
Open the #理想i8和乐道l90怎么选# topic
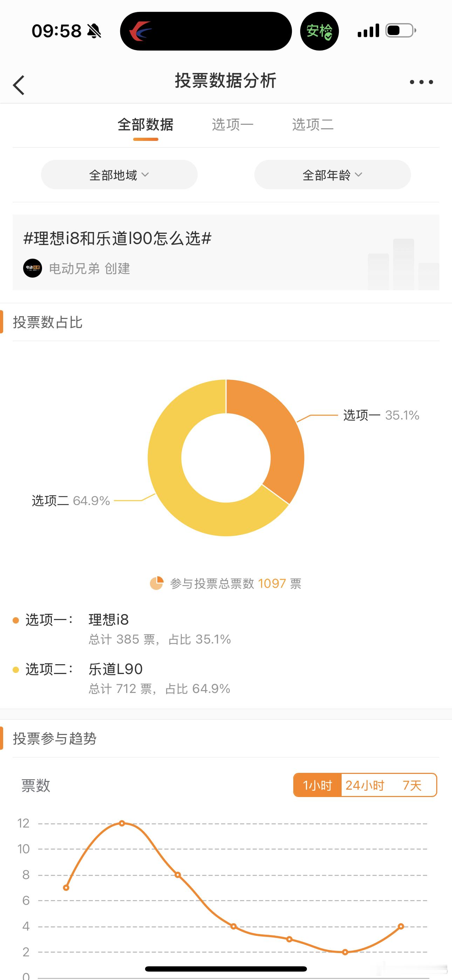[117, 238]
